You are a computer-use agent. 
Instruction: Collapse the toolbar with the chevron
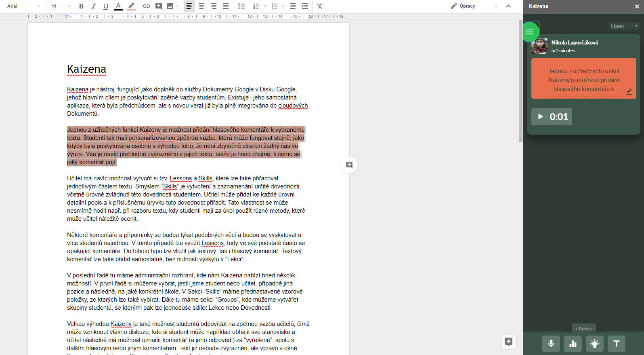[508, 6]
